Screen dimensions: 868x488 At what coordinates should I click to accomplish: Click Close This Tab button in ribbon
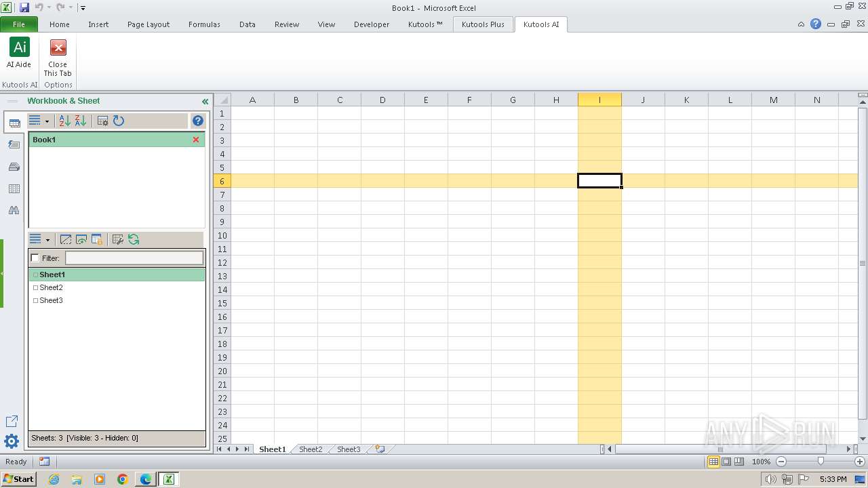58,57
